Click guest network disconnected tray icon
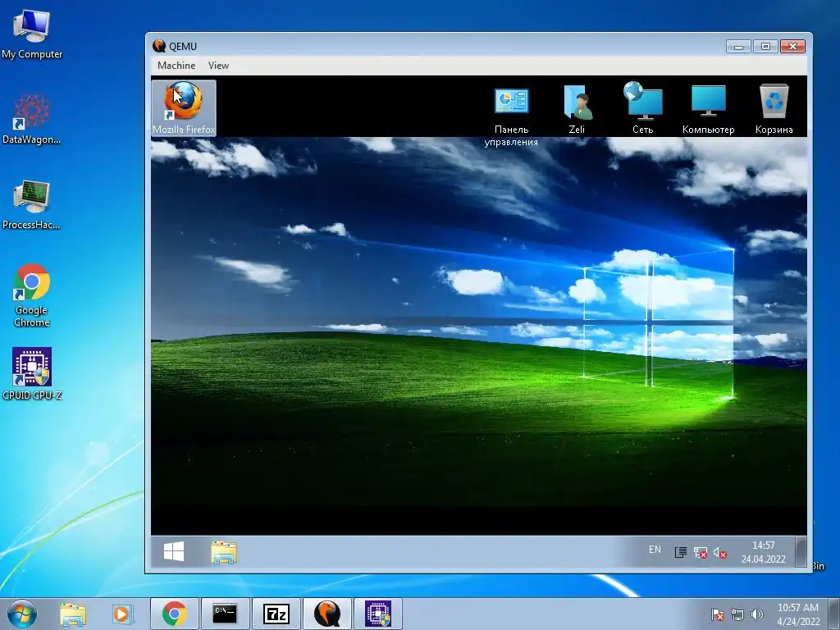Screen dimensions: 840x630 (701, 552)
